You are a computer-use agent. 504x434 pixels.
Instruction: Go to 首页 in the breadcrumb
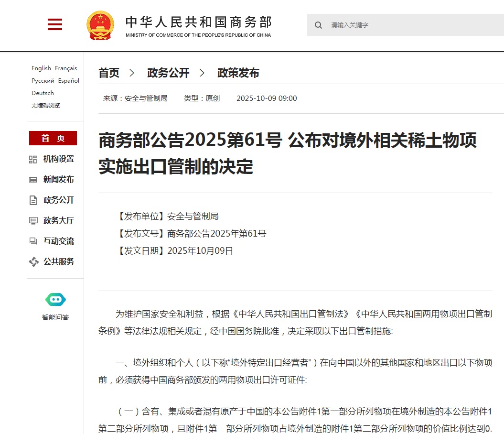pyautogui.click(x=109, y=73)
